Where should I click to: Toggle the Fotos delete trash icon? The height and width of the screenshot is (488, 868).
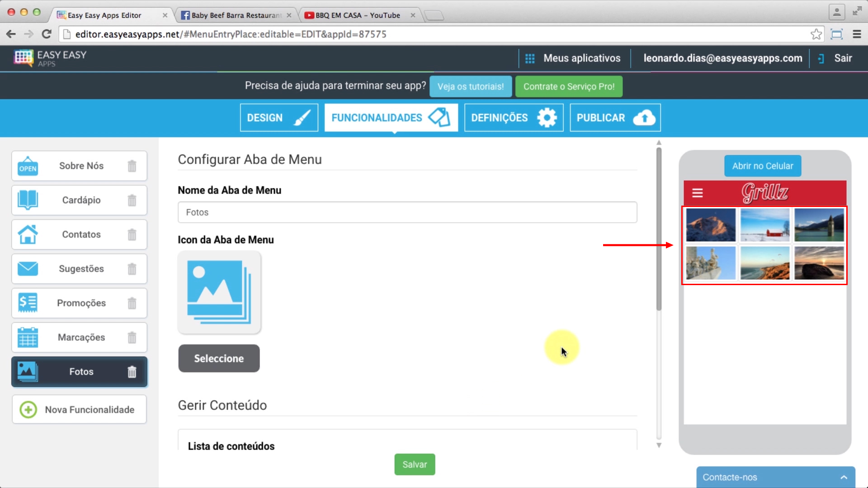click(132, 371)
